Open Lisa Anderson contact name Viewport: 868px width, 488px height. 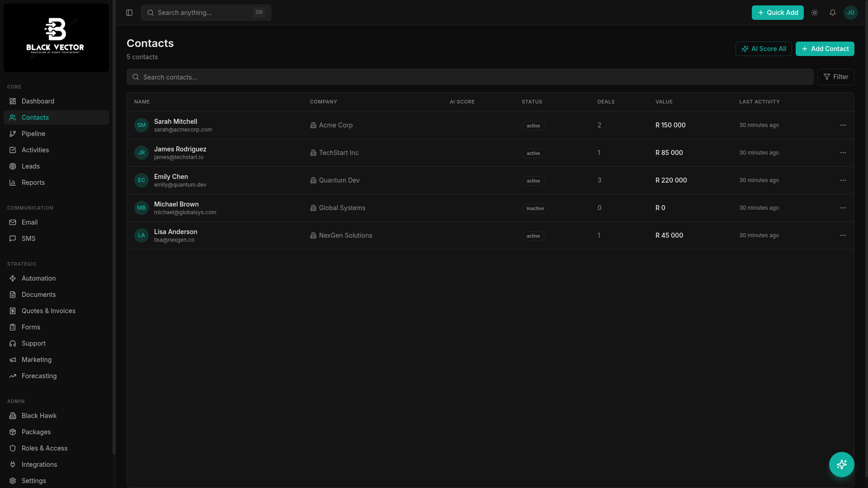coord(175,232)
